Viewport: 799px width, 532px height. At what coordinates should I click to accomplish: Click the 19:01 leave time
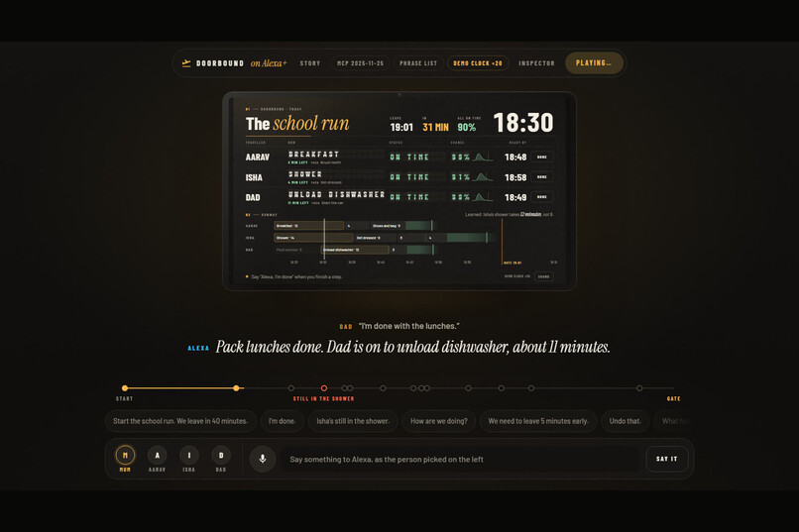401,127
